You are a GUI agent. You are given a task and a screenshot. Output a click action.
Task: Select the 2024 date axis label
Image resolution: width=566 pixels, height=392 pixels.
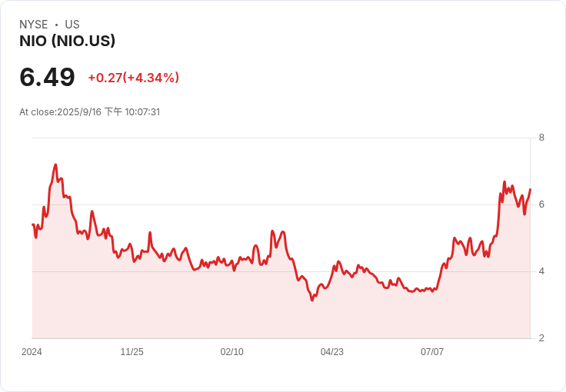click(32, 352)
